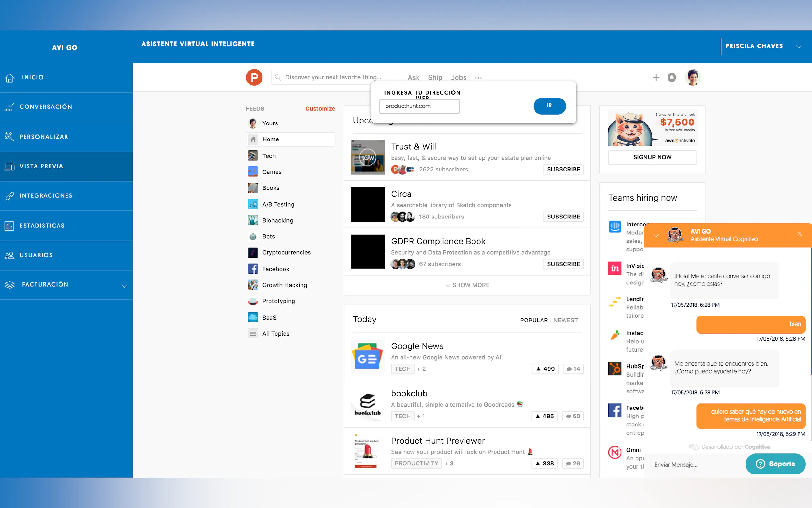Collapse the AVI GO chat window
Image resolution: width=812 pixels, height=508 pixels.
click(x=656, y=235)
